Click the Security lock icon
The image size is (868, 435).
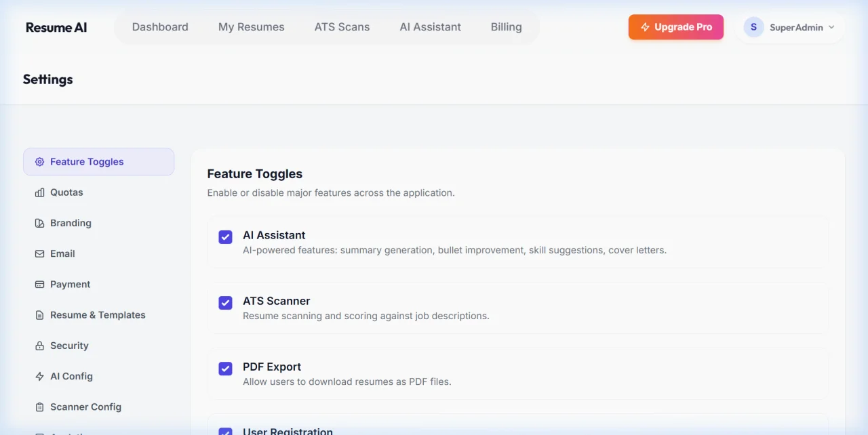[x=39, y=346]
